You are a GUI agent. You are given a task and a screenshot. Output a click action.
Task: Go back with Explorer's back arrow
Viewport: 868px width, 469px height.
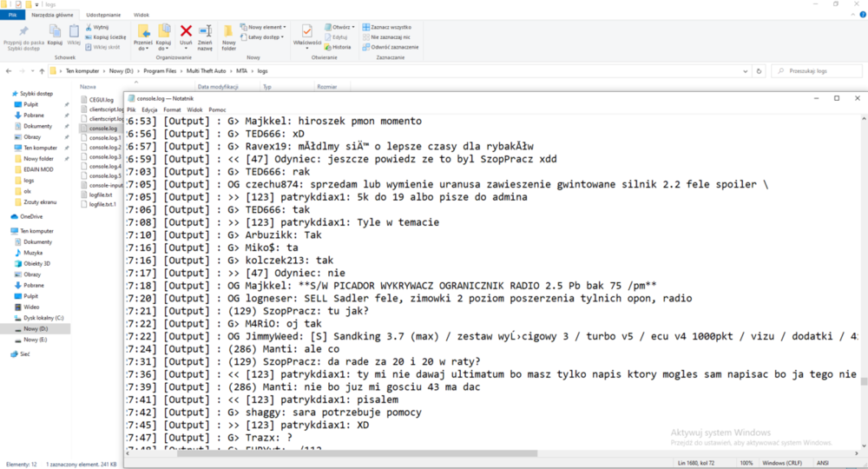click(9, 71)
